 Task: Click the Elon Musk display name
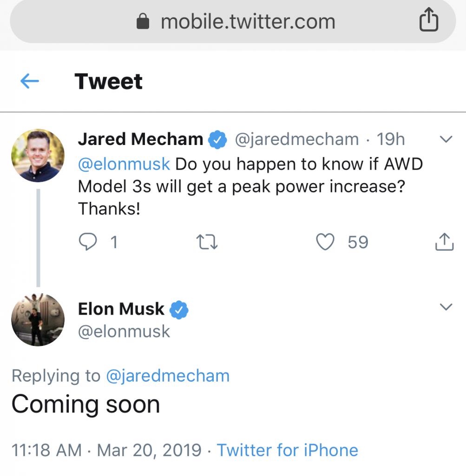(x=121, y=309)
